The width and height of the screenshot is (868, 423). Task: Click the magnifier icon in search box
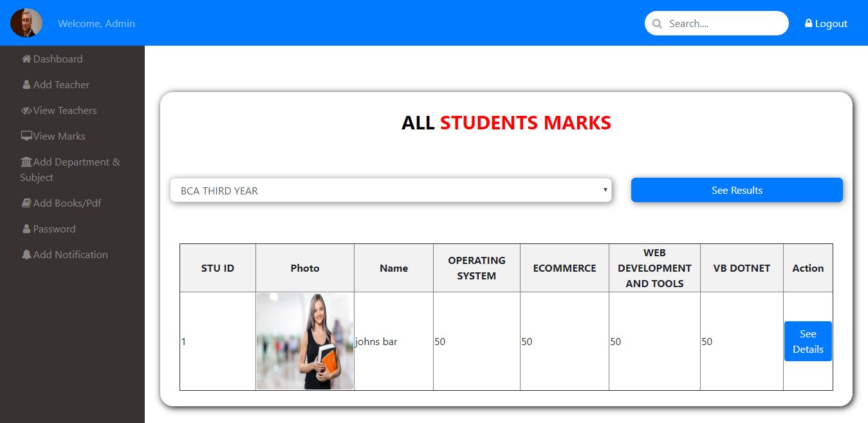657,24
